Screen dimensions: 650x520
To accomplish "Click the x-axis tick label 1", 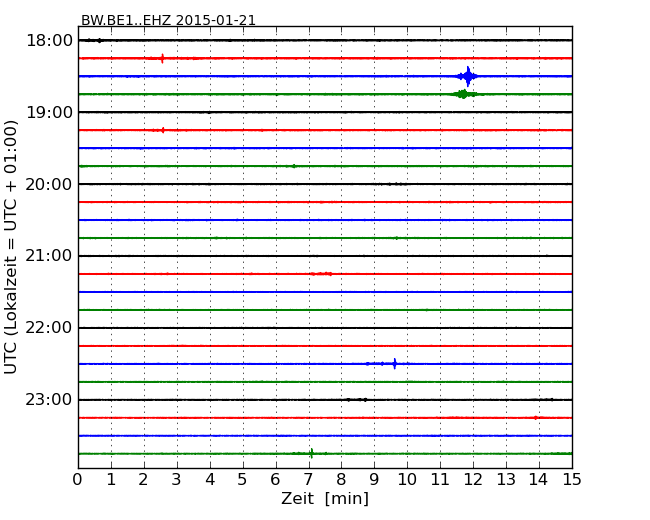I will click(111, 480).
